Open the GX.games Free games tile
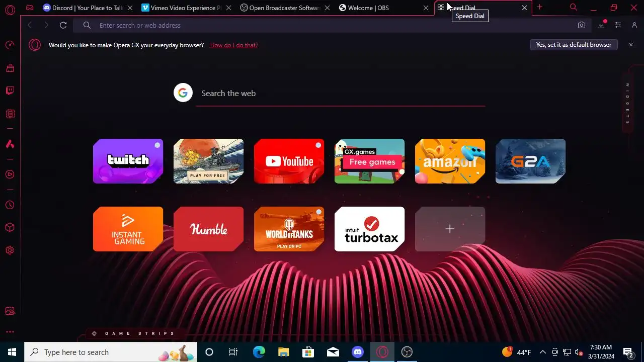The height and width of the screenshot is (362, 644). point(369,161)
